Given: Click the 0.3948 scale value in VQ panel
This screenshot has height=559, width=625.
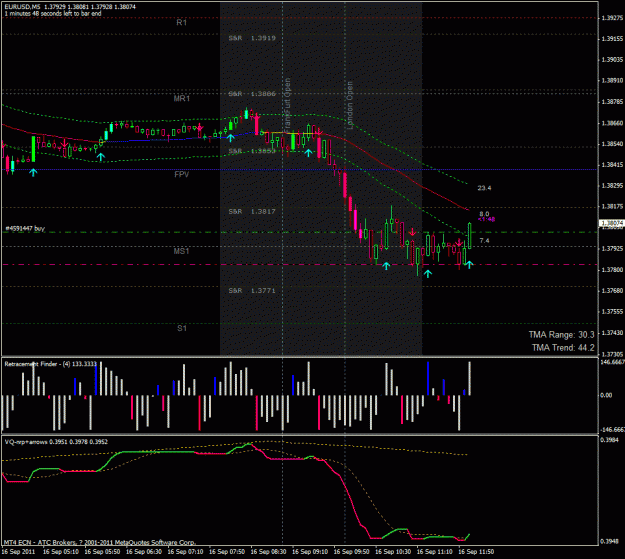Looking at the screenshot, I should pyautogui.click(x=609, y=541).
